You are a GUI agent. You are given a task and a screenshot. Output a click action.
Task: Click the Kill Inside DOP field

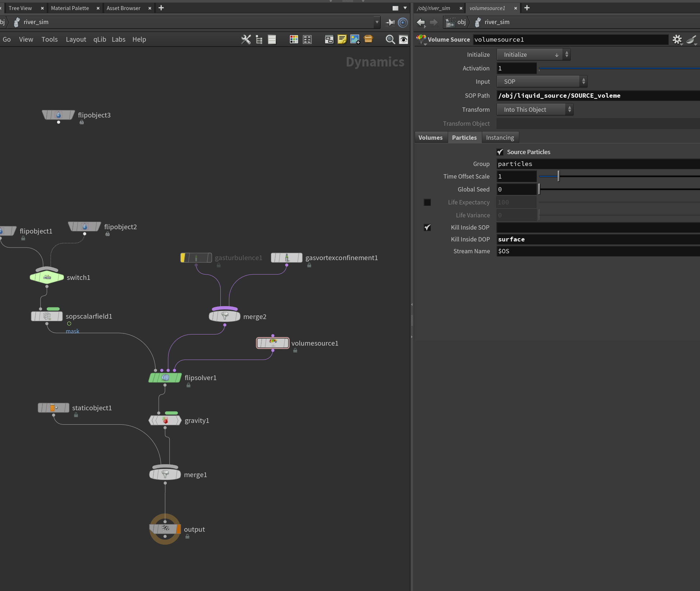[x=598, y=239]
